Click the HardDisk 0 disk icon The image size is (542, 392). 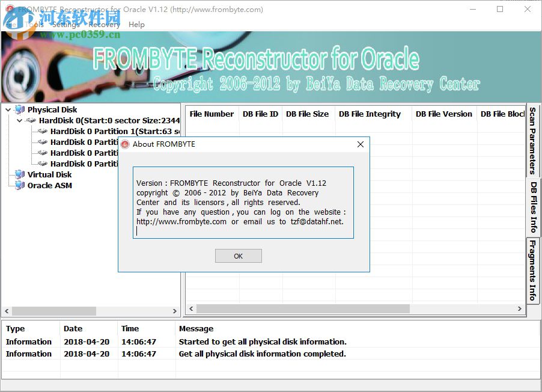[31, 120]
